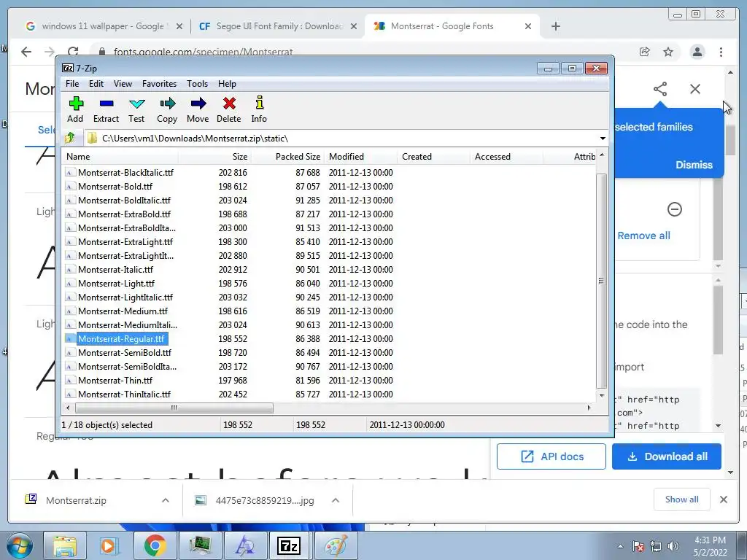The image size is (747, 560).
Task: Go back in Chrome browser
Action: tap(26, 52)
